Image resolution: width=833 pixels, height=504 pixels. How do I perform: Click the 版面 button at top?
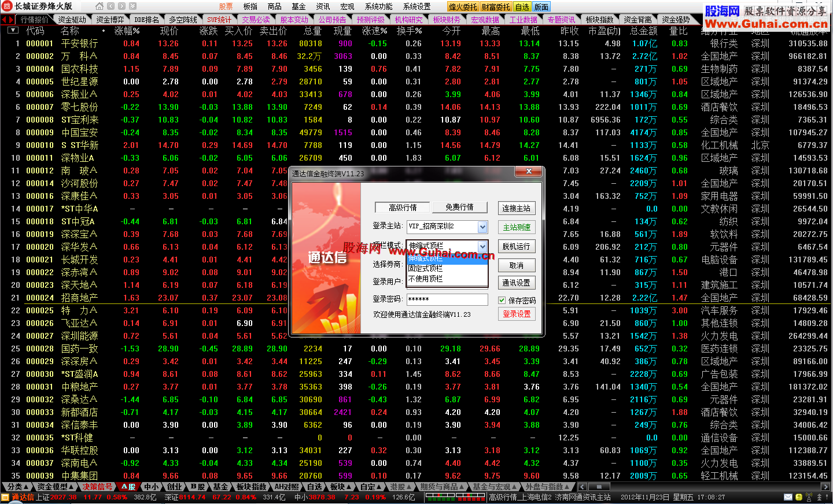(541, 7)
